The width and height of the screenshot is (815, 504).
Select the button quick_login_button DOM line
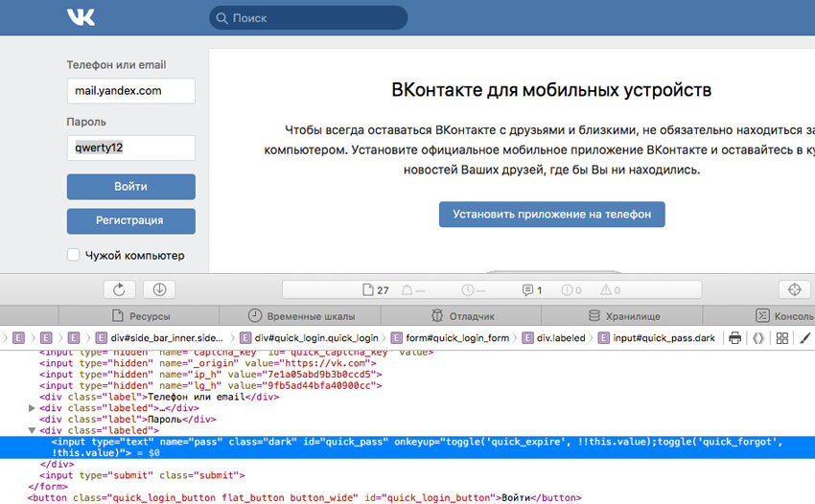(305, 497)
